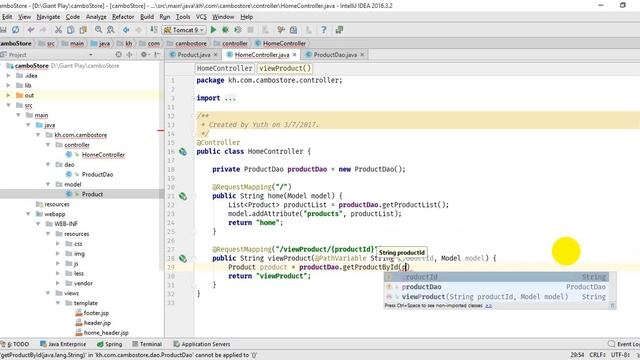Run with Coverage icon
Image resolution: width=640 pixels, height=360 pixels.
pyautogui.click(x=238, y=30)
